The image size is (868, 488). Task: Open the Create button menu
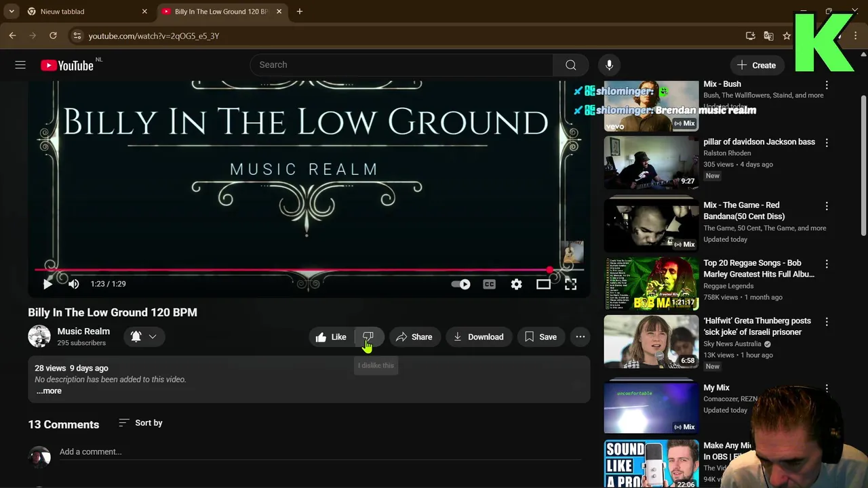[757, 65]
